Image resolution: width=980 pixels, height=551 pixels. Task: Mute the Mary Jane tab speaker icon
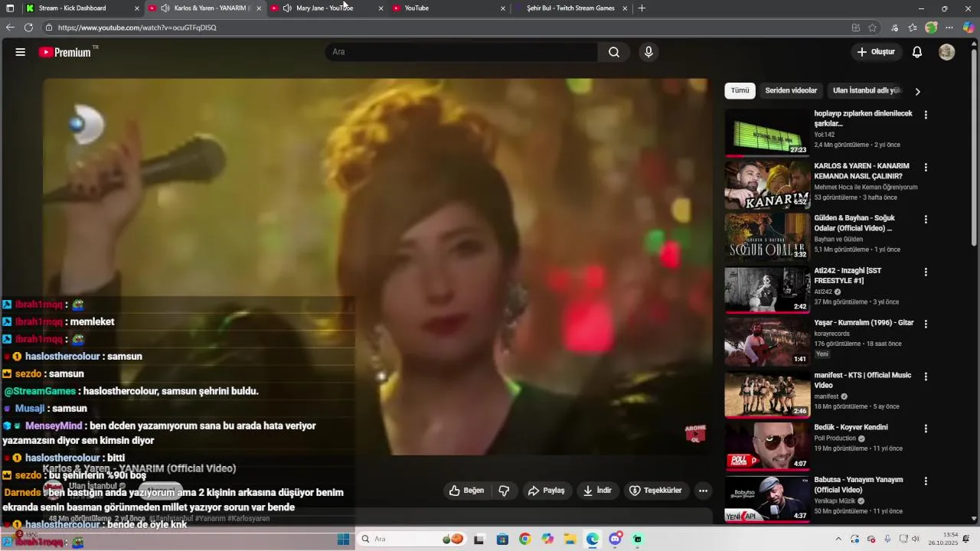click(287, 8)
